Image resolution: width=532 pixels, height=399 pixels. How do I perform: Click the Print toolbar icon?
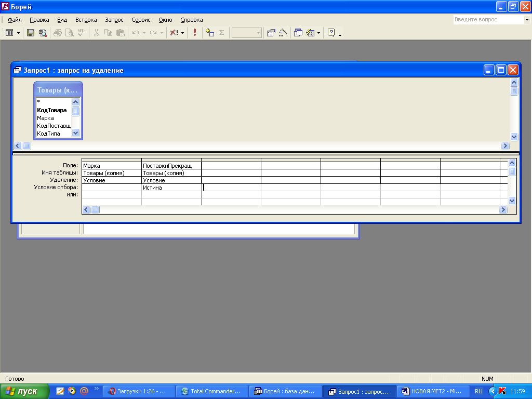[x=57, y=33]
